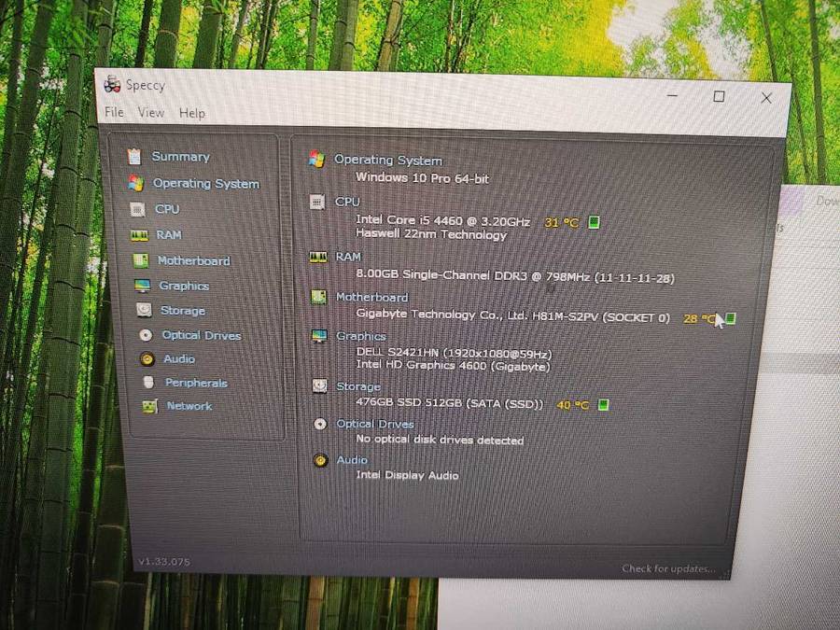
Task: Click the Summary clipboard icon in sidebar
Action: point(134,157)
